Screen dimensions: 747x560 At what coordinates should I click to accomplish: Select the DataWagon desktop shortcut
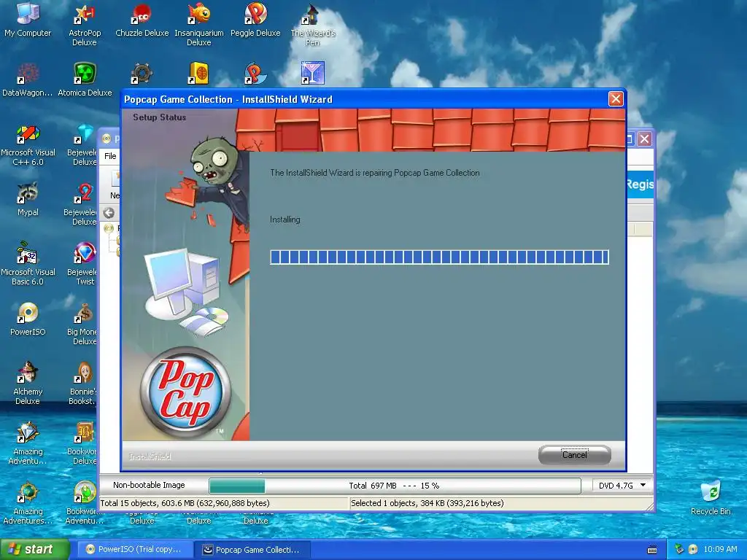[28, 79]
